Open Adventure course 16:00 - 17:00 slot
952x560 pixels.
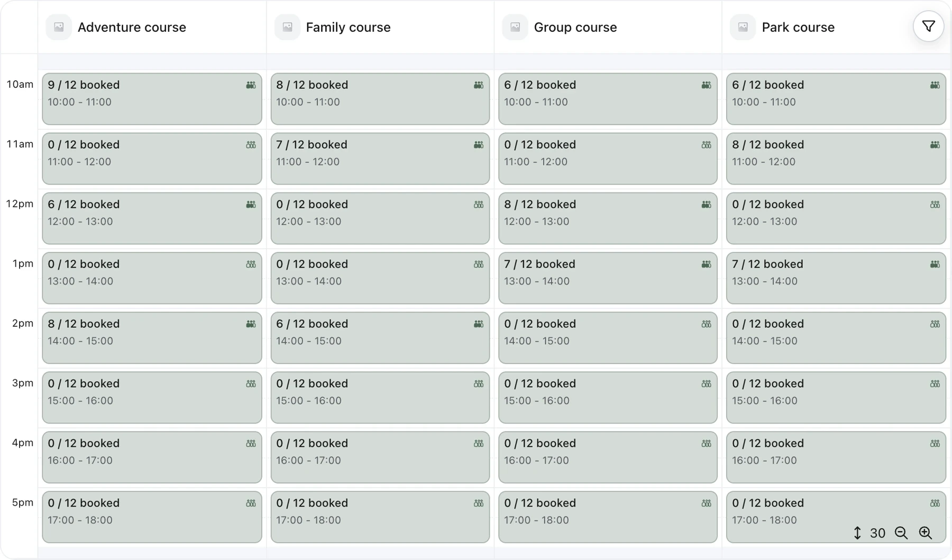152,457
